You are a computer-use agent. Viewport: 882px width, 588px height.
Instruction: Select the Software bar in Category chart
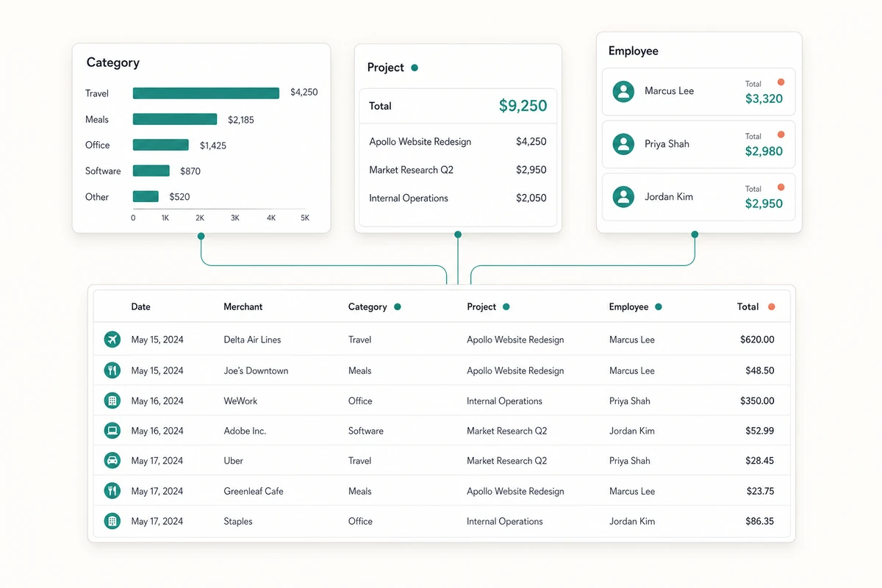click(151, 171)
